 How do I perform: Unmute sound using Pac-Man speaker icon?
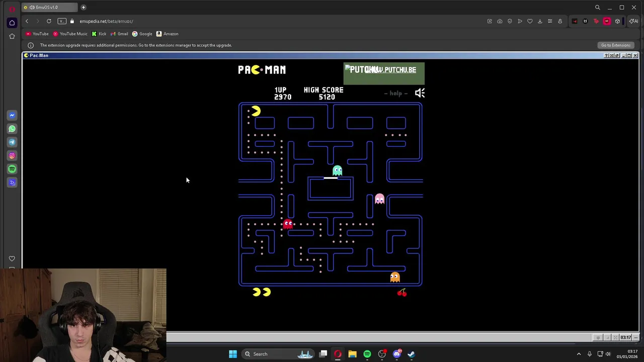[420, 93]
